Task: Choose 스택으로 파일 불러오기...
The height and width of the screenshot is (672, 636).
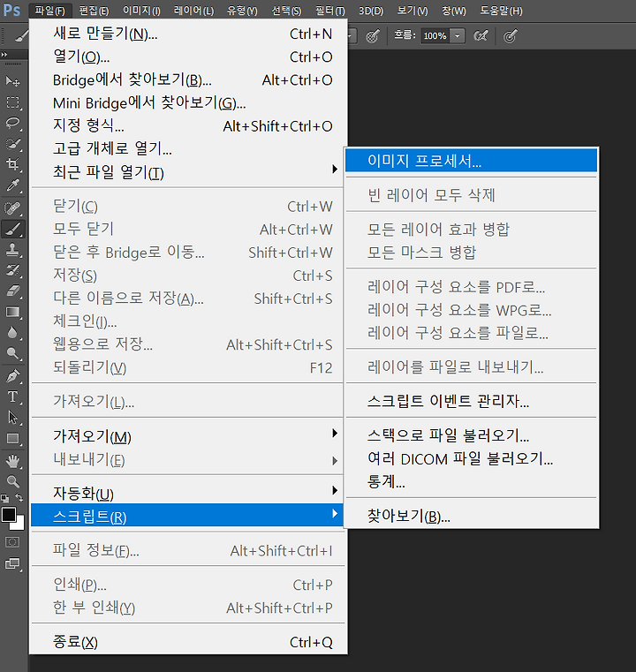Action: [x=471, y=435]
